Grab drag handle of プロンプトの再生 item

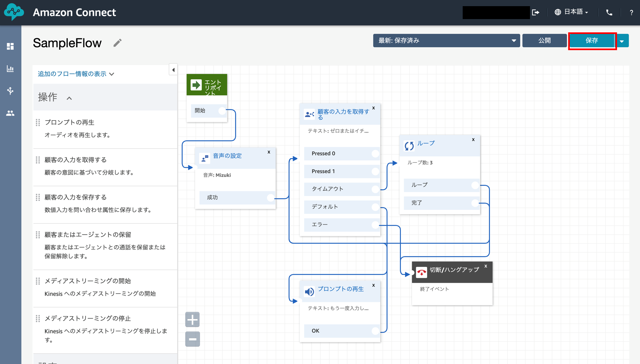38,123
